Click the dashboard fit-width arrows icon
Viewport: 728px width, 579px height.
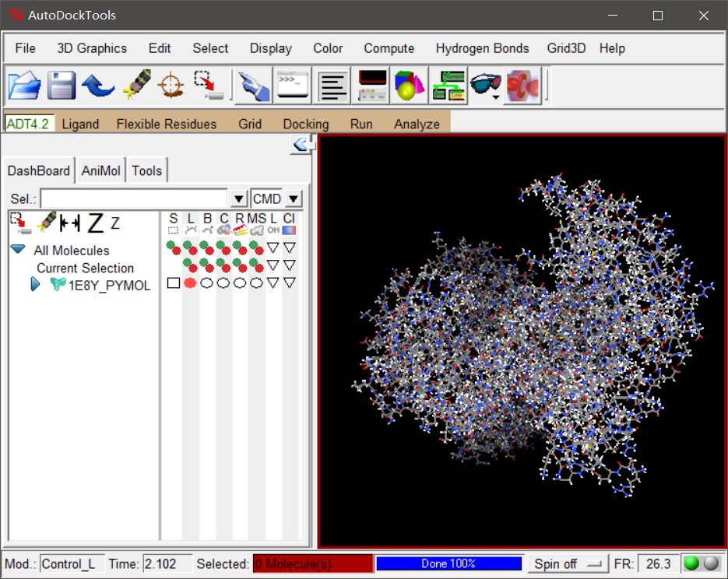coord(70,223)
